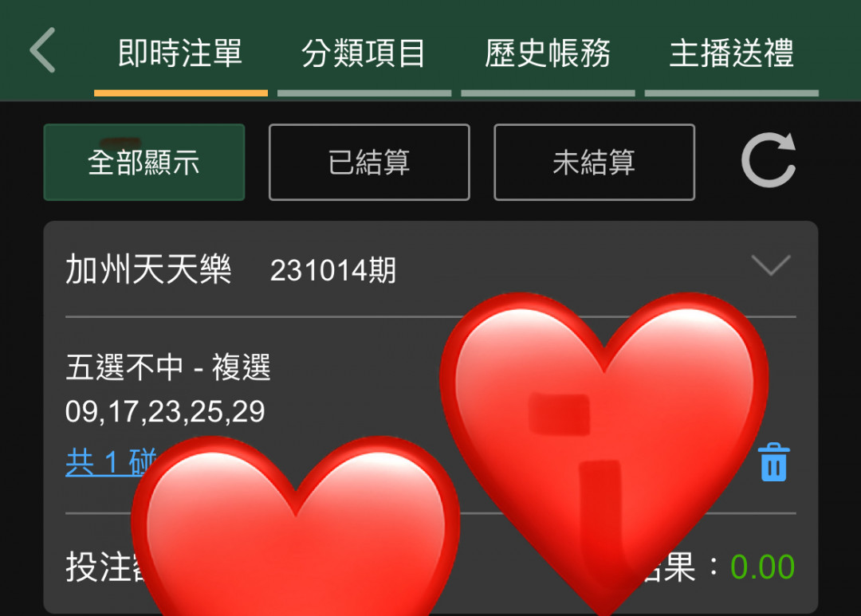Go to the 歷史帳務 tab
The height and width of the screenshot is (616, 861).
click(x=548, y=54)
